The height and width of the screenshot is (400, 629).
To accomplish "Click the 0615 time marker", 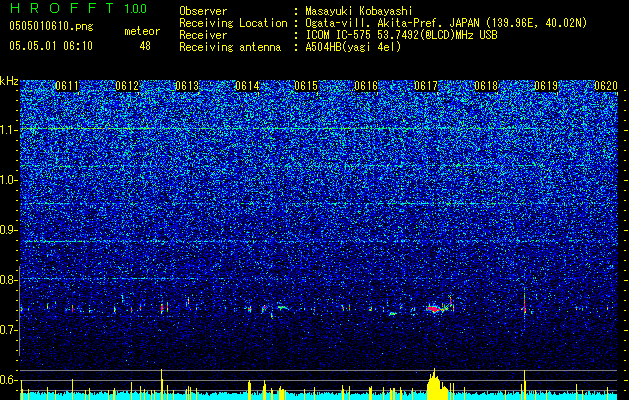I will [306, 86].
